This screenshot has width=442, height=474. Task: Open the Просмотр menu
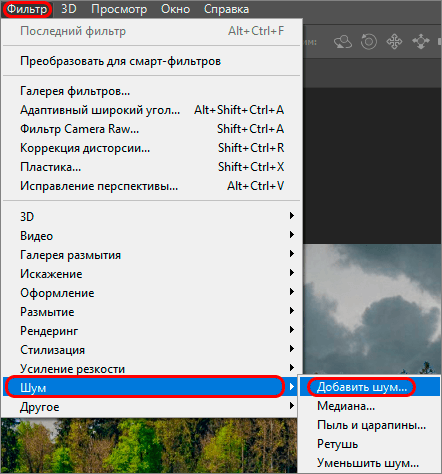pos(119,9)
